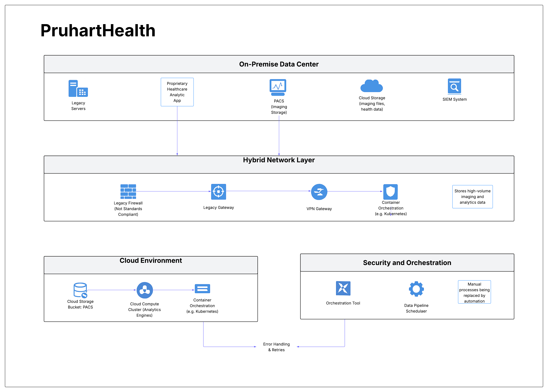This screenshot has height=392, width=548.
Task: Click the Orchestration Tool pinwheel icon
Action: pyautogui.click(x=343, y=288)
